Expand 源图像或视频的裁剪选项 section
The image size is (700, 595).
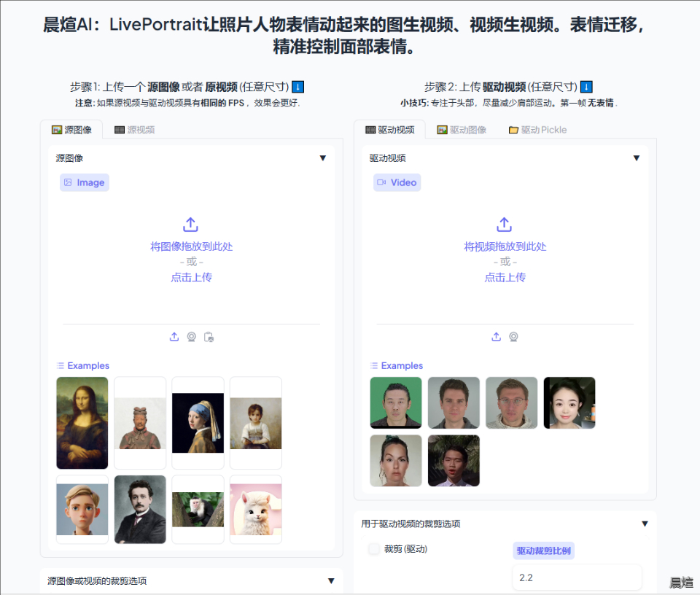[x=331, y=581]
